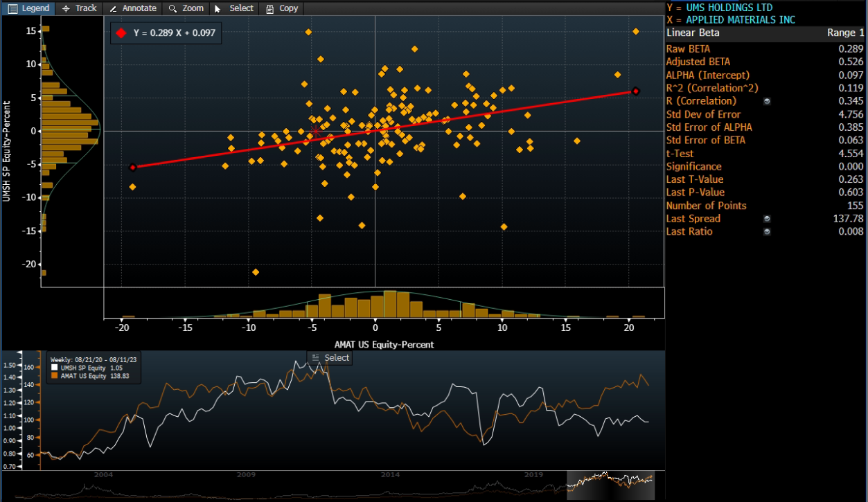
Task: Click the Number of Points value 155
Action: pyautogui.click(x=856, y=206)
